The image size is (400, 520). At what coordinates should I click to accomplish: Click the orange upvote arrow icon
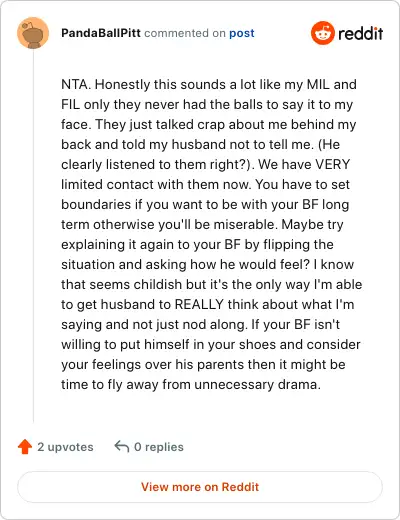[x=25, y=447]
